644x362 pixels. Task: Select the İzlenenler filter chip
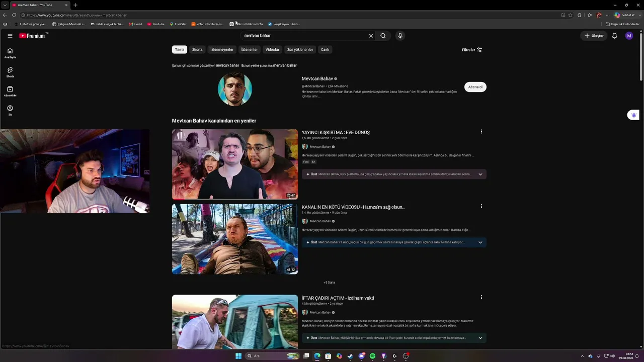[250, 50]
